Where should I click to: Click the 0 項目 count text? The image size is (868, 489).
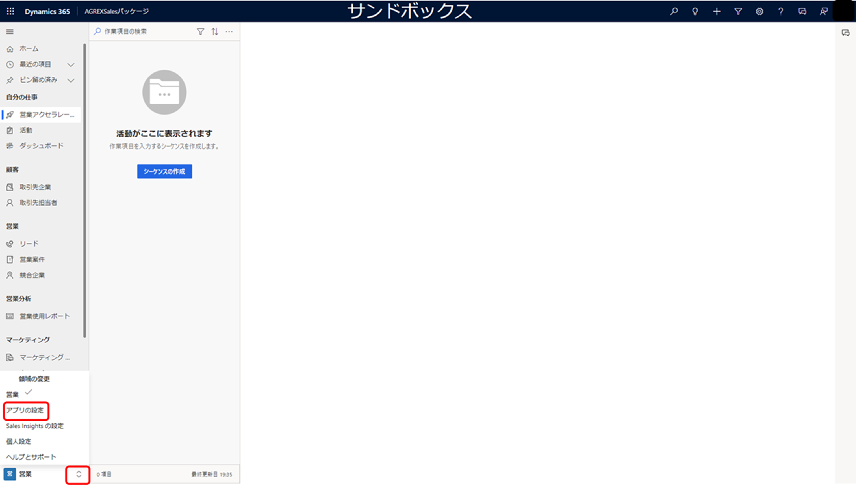click(x=104, y=474)
